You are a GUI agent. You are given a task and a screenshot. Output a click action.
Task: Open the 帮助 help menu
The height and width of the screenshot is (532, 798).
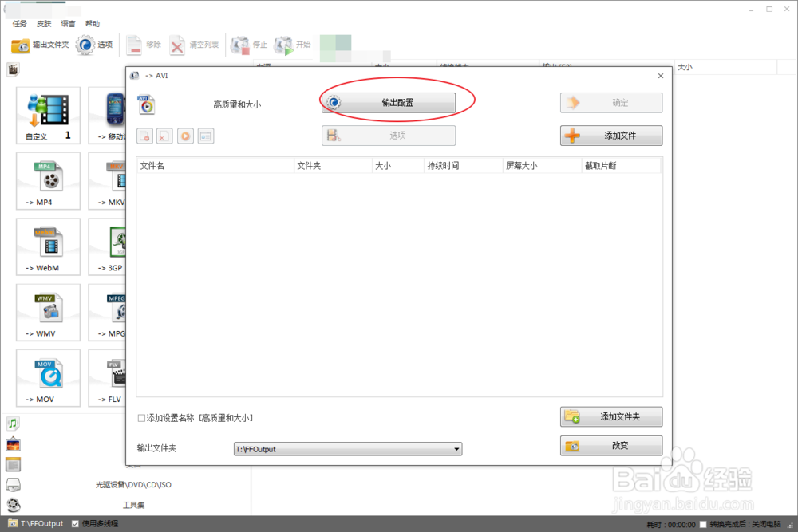click(93, 24)
